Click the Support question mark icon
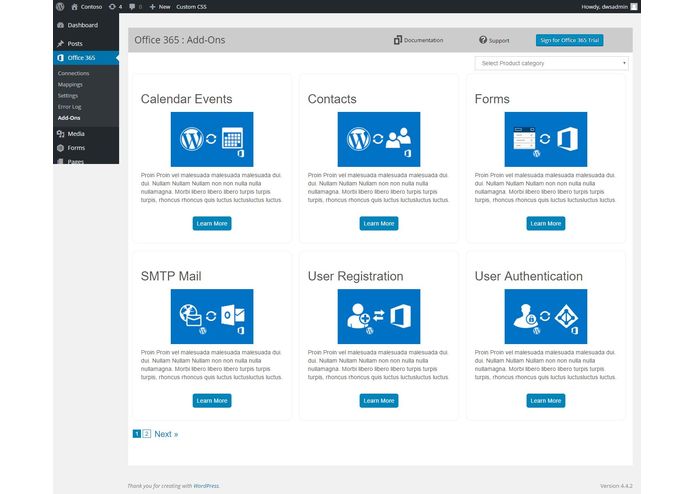 click(483, 40)
